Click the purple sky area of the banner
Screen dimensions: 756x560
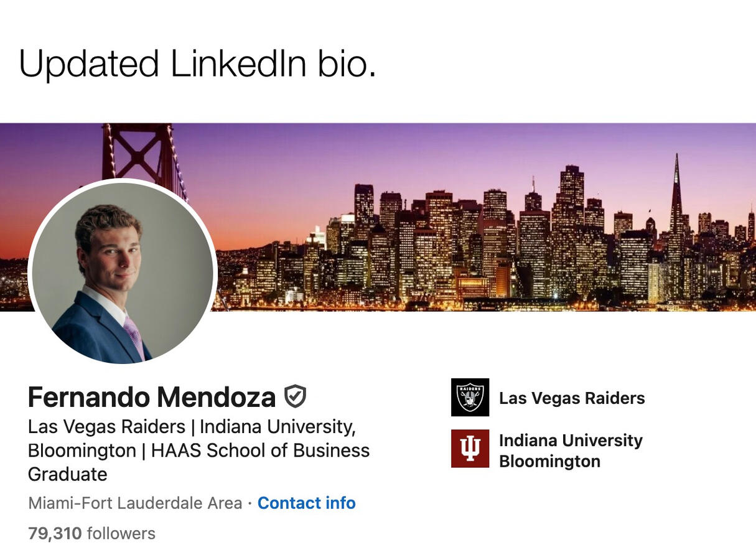[x=436, y=156]
